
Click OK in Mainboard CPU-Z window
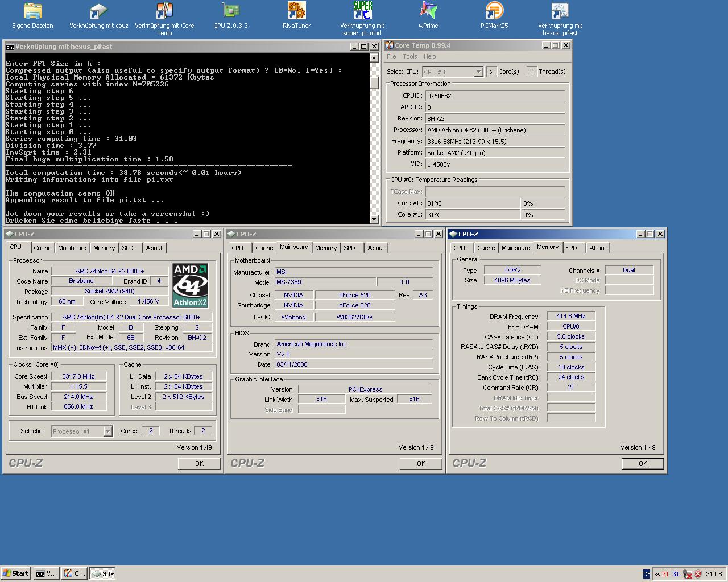[x=421, y=463]
